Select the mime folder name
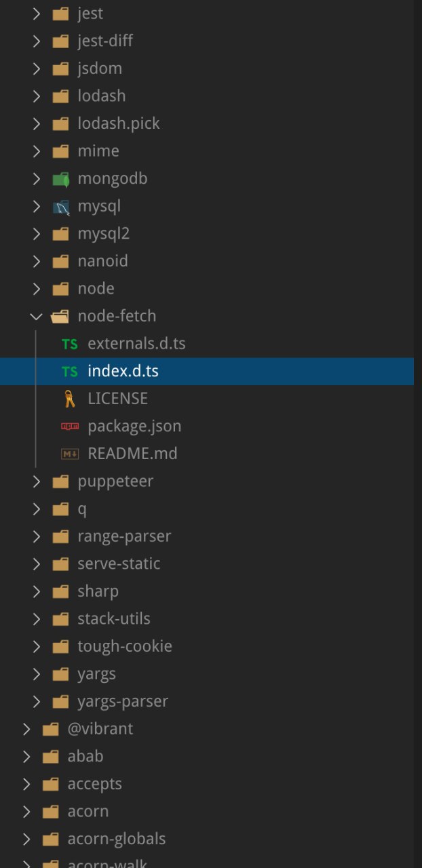The image size is (422, 868). click(98, 151)
